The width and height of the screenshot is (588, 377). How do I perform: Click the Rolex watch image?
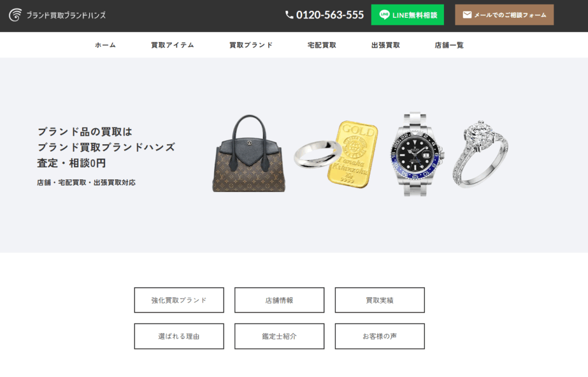pyautogui.click(x=417, y=154)
